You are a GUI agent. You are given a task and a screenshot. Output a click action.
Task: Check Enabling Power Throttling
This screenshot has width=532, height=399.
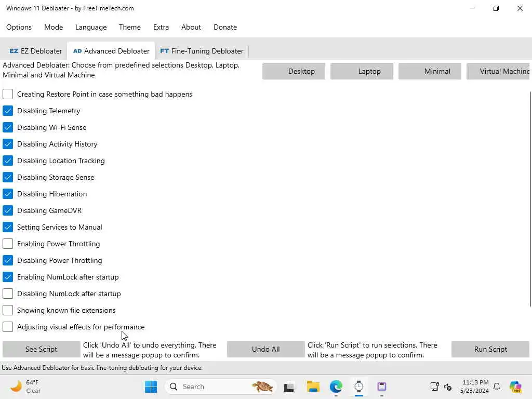tap(8, 244)
